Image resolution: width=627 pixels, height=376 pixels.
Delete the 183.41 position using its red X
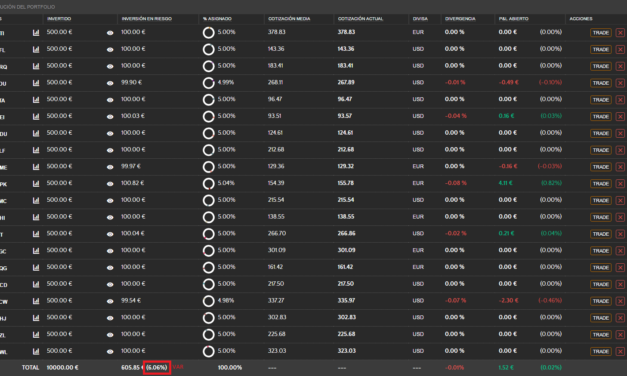coord(620,66)
